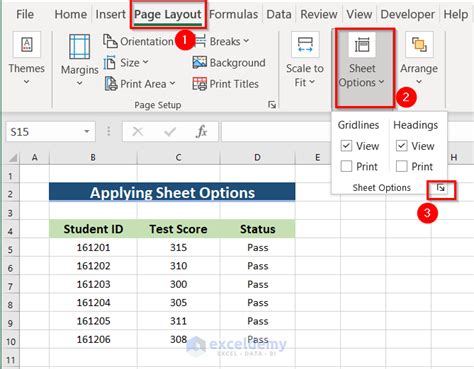The width and height of the screenshot is (474, 369).
Task: Enable Gridlines Print checkbox
Action: [x=346, y=166]
